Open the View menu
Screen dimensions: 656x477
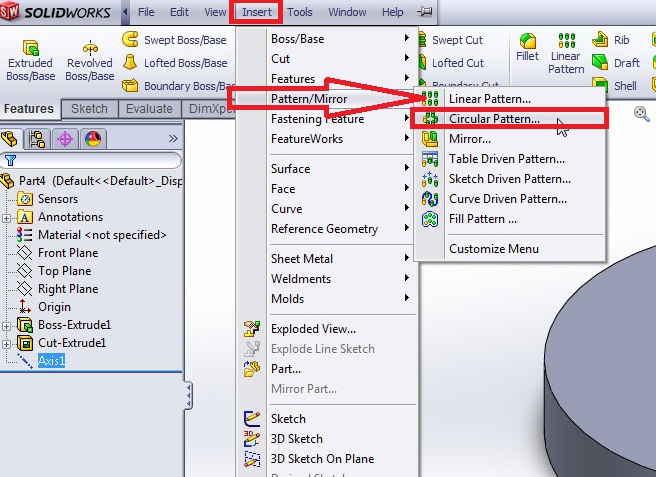coord(215,12)
